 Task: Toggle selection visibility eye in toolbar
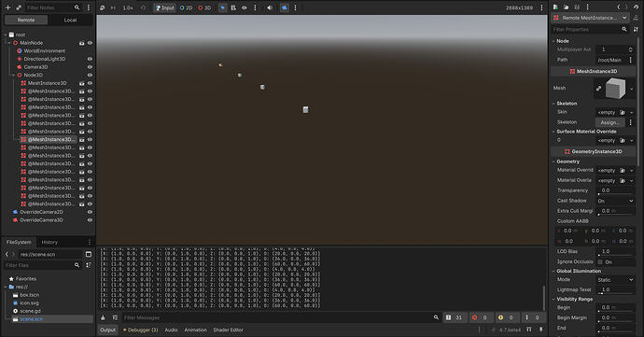point(244,7)
